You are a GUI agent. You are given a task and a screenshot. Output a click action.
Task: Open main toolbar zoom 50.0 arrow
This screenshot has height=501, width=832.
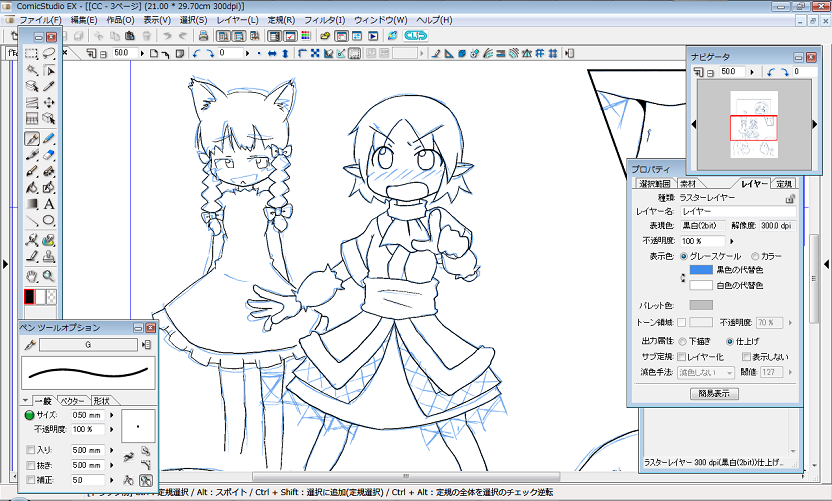[142, 54]
